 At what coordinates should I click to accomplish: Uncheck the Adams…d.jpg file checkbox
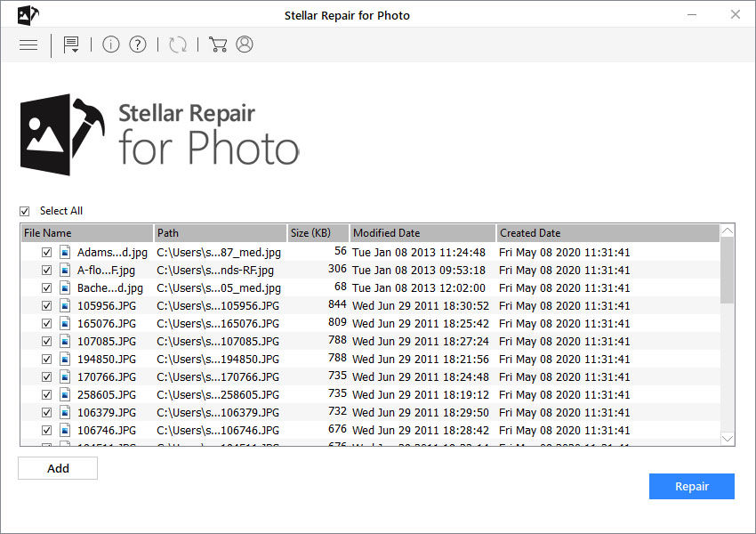point(46,252)
